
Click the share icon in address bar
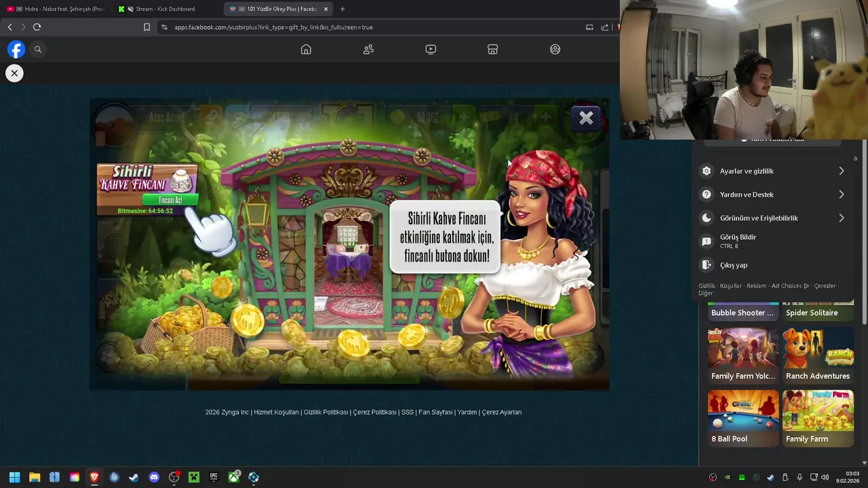point(605,27)
